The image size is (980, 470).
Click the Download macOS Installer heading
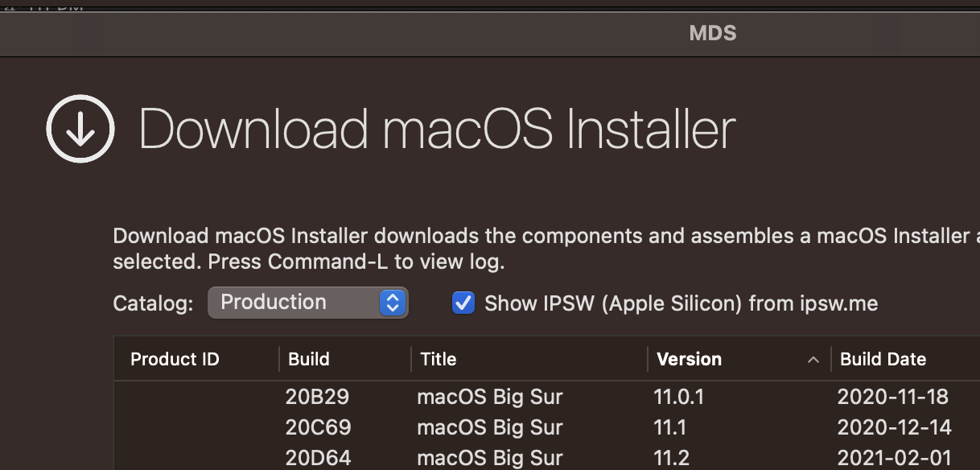[437, 129]
